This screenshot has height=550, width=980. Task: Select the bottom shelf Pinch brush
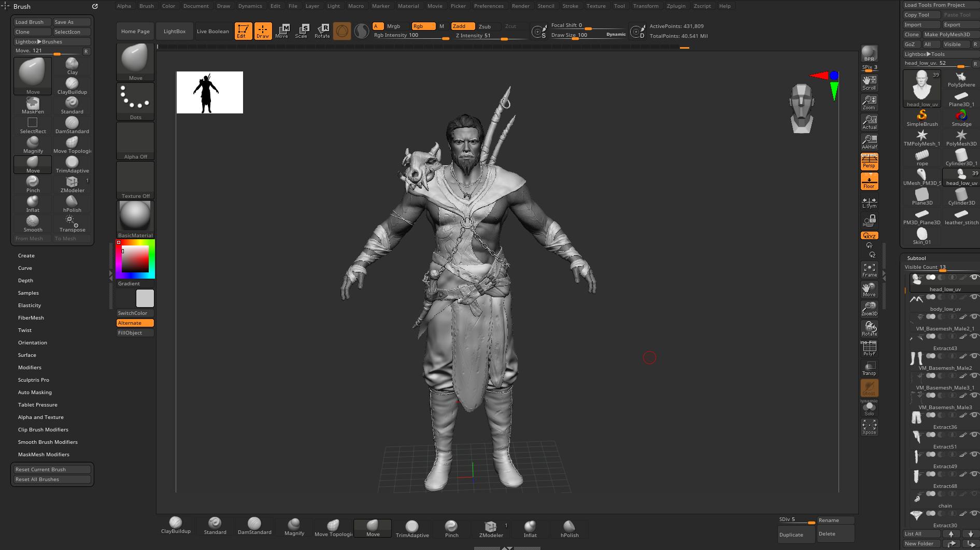[451, 529]
